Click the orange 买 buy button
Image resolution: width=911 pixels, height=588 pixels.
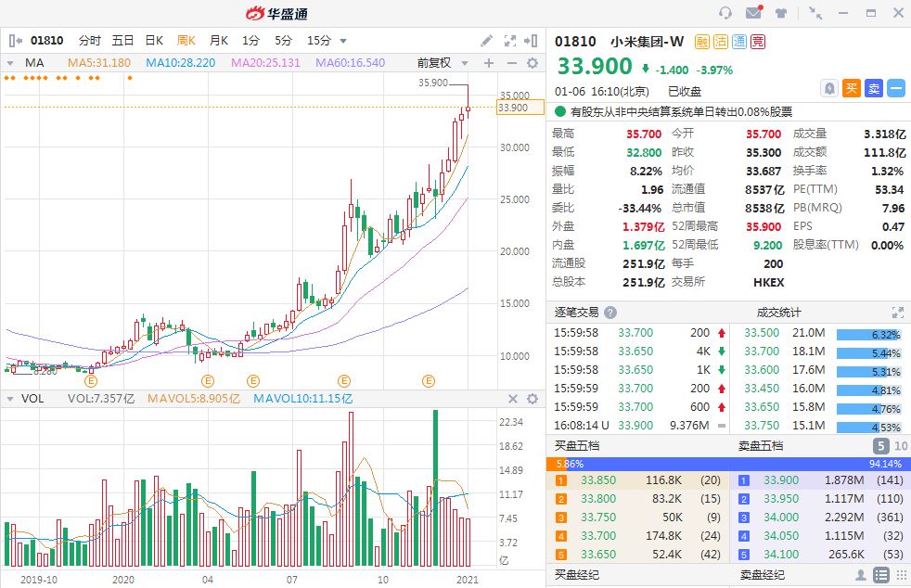click(851, 88)
